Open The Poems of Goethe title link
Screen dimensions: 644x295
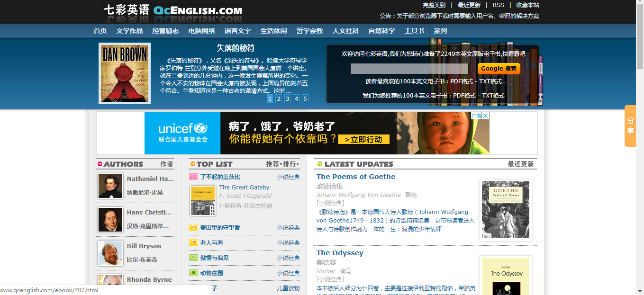(356, 177)
